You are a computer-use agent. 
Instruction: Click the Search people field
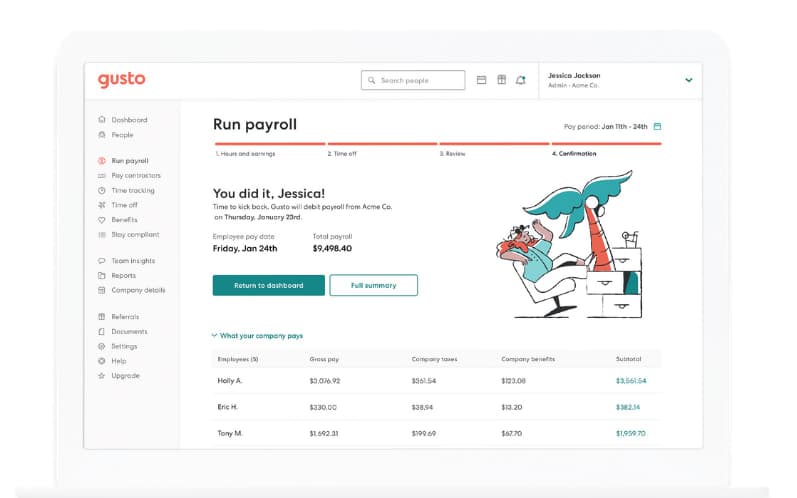click(x=413, y=80)
